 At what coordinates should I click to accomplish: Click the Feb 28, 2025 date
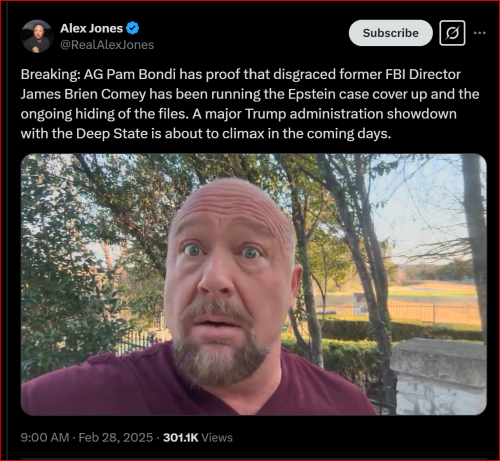[116, 437]
